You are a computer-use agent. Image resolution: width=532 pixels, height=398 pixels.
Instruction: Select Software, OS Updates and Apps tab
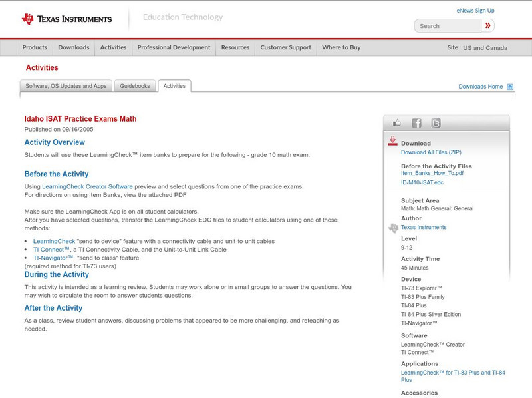(66, 86)
